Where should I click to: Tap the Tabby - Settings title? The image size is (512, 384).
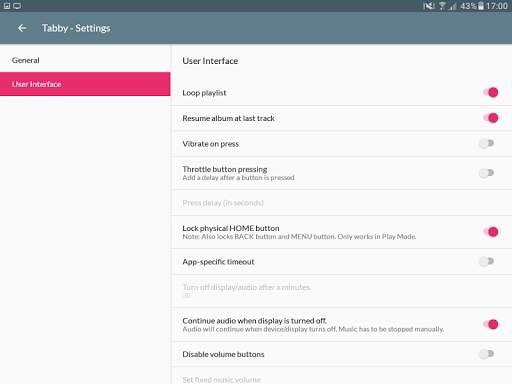coord(76,28)
